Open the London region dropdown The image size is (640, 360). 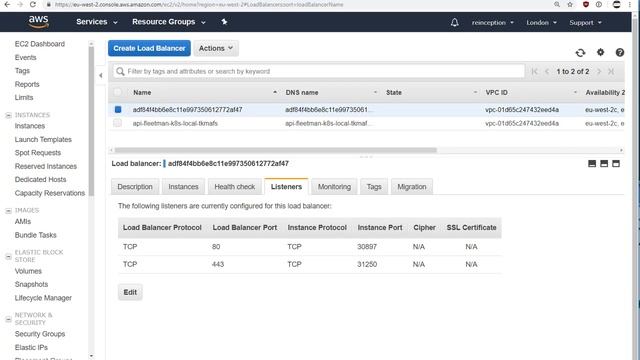(x=541, y=22)
